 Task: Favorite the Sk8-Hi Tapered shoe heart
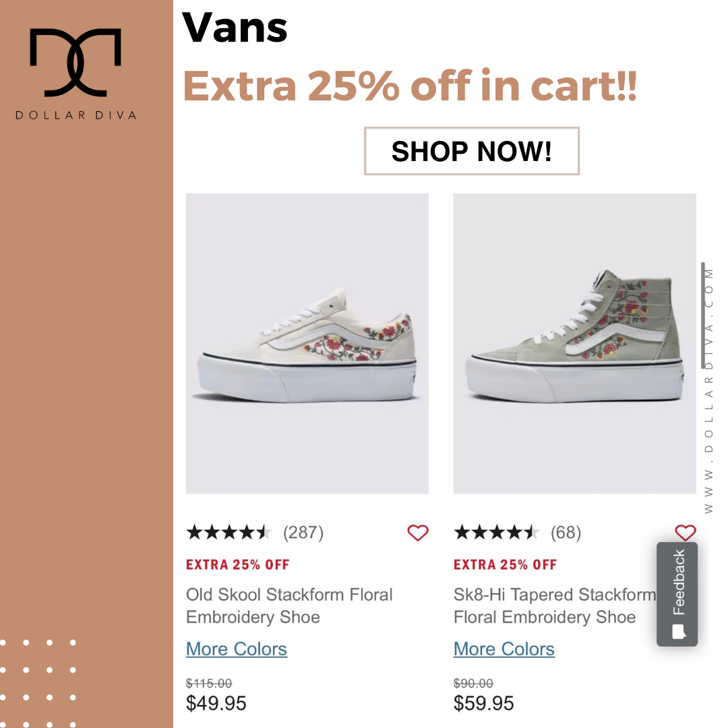[686, 533]
